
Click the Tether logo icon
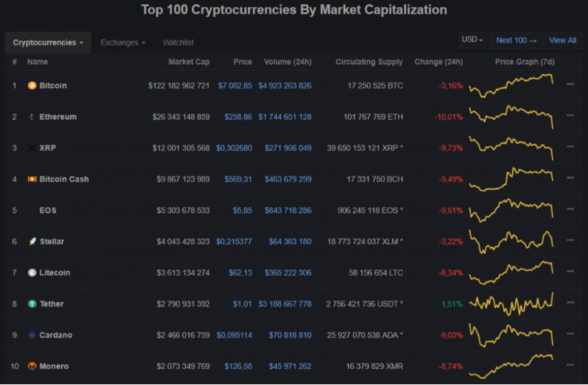(x=32, y=304)
